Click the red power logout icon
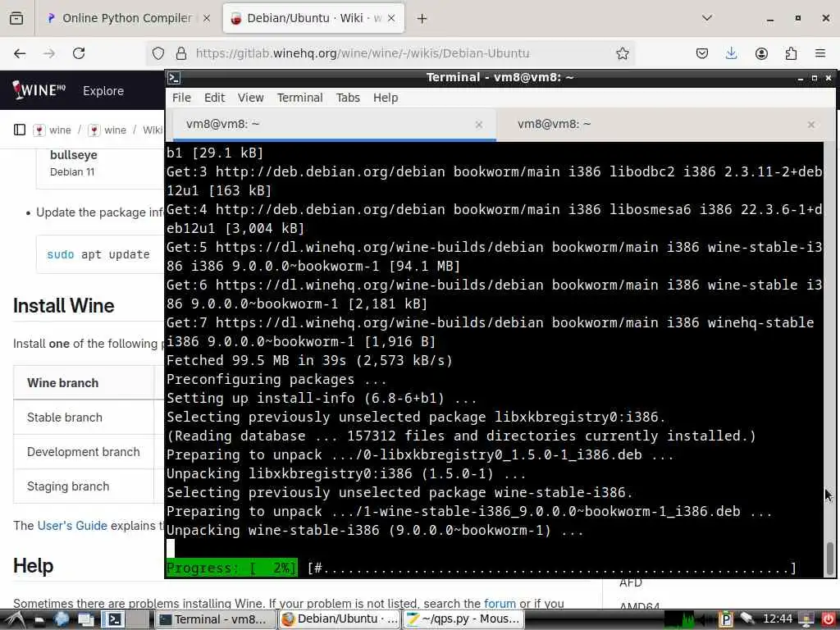840x630 pixels. point(828,620)
